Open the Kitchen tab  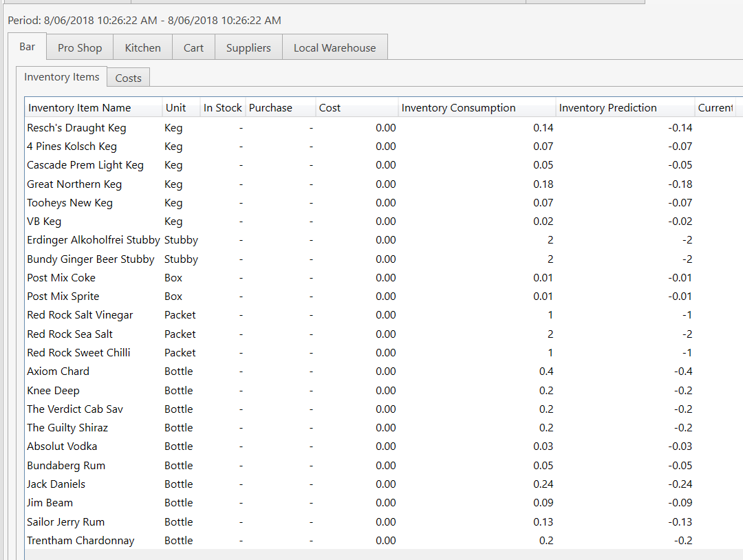tap(142, 47)
